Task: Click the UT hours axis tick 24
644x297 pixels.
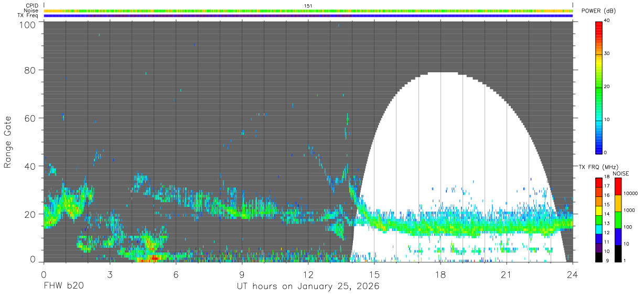Action: pyautogui.click(x=572, y=274)
